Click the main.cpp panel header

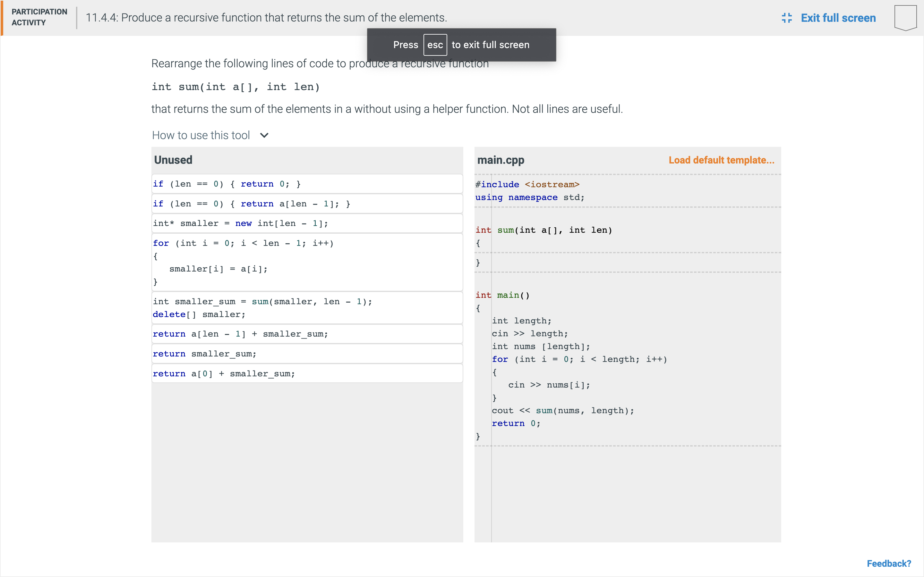click(x=501, y=160)
